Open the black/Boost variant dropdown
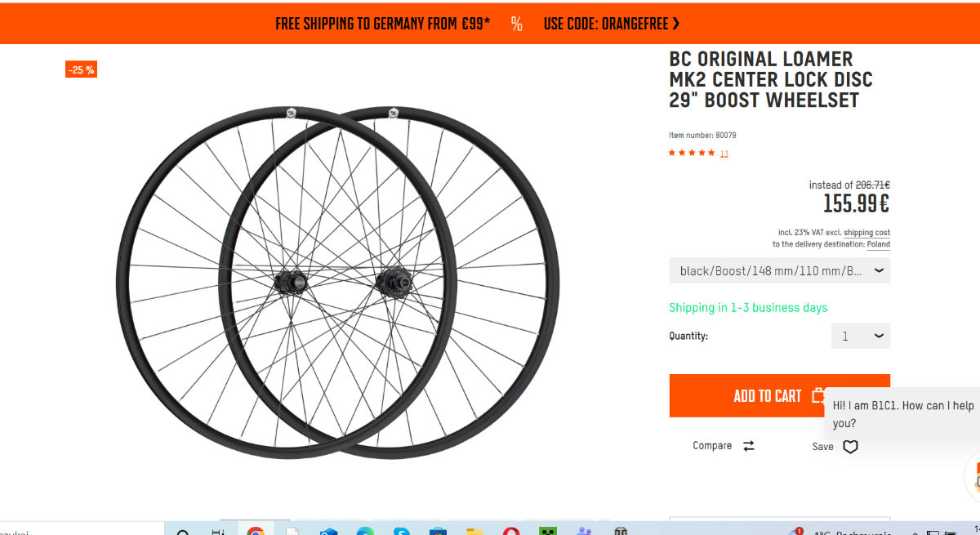The height and width of the screenshot is (535, 980). [779, 270]
